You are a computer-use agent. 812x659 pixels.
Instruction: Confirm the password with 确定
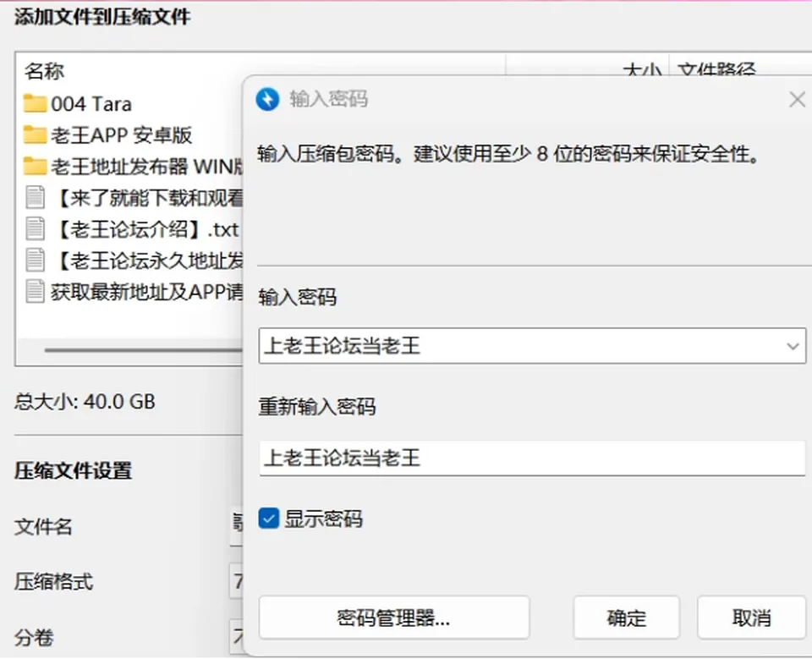(626, 618)
